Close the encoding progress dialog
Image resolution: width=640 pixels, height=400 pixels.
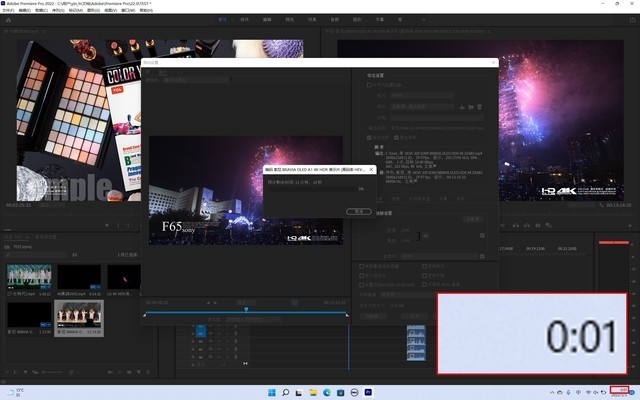coord(371,170)
